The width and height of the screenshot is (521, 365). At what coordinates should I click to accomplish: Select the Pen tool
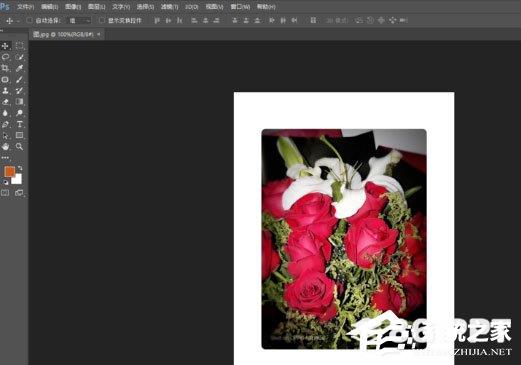tap(5, 124)
